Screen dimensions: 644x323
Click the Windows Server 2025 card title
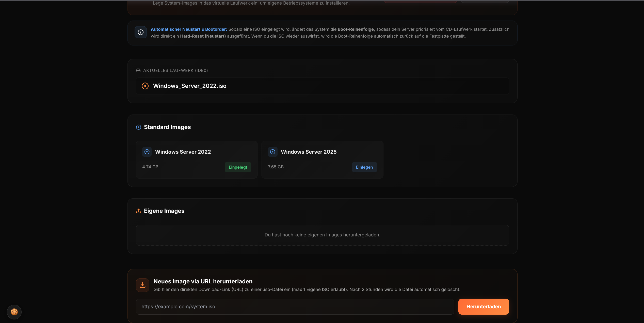point(309,152)
